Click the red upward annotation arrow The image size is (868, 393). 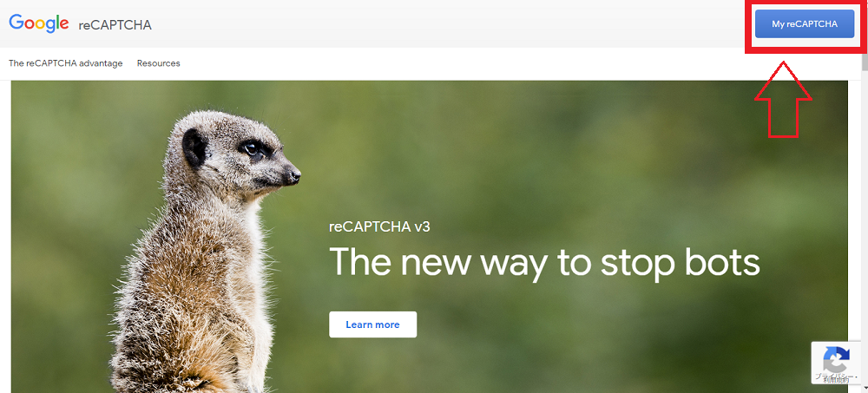tap(783, 99)
